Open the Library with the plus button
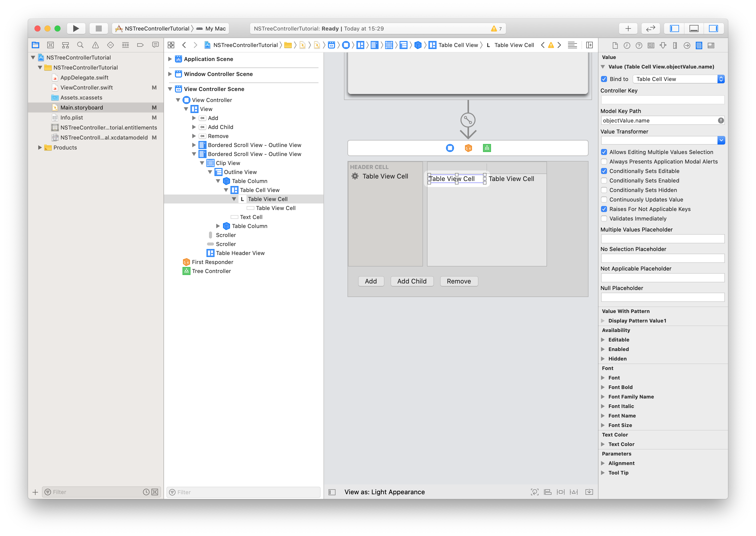 628,28
